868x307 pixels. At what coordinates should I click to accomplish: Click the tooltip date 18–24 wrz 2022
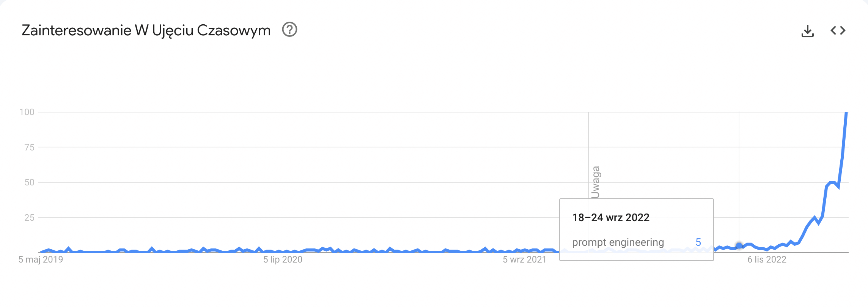pyautogui.click(x=611, y=218)
